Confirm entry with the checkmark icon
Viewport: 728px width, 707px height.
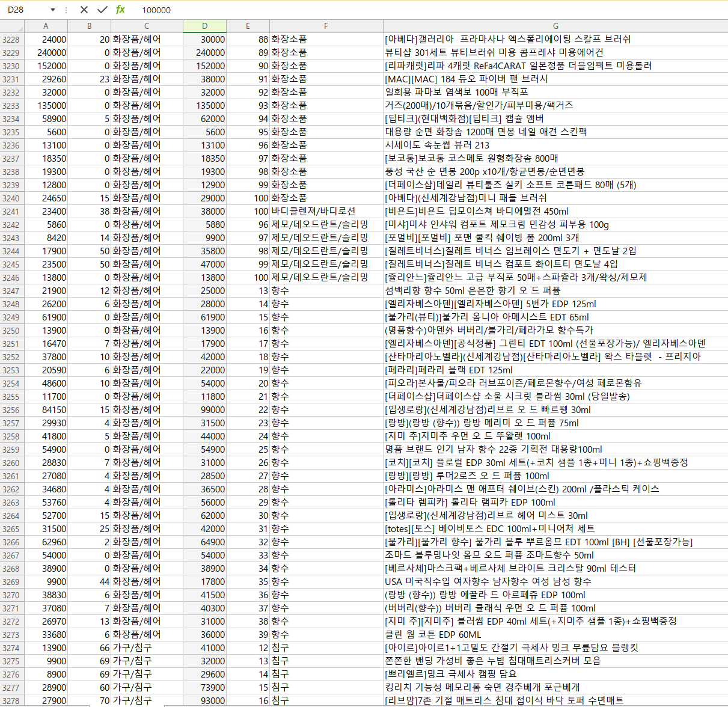102,10
